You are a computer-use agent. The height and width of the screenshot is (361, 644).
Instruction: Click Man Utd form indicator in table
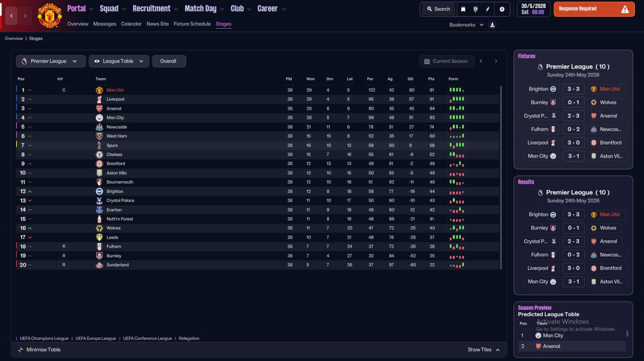(457, 90)
